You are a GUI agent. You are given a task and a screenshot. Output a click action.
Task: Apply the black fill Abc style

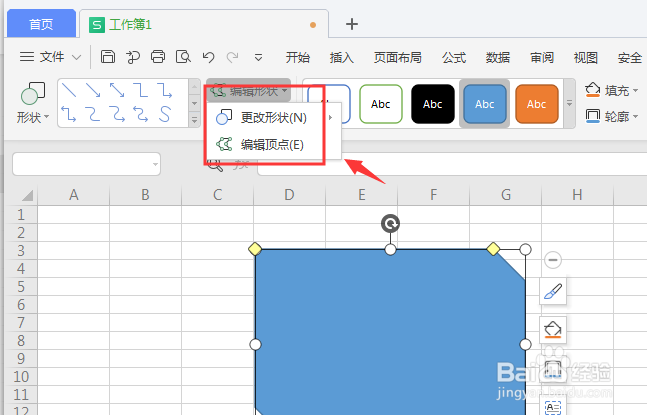coord(432,104)
